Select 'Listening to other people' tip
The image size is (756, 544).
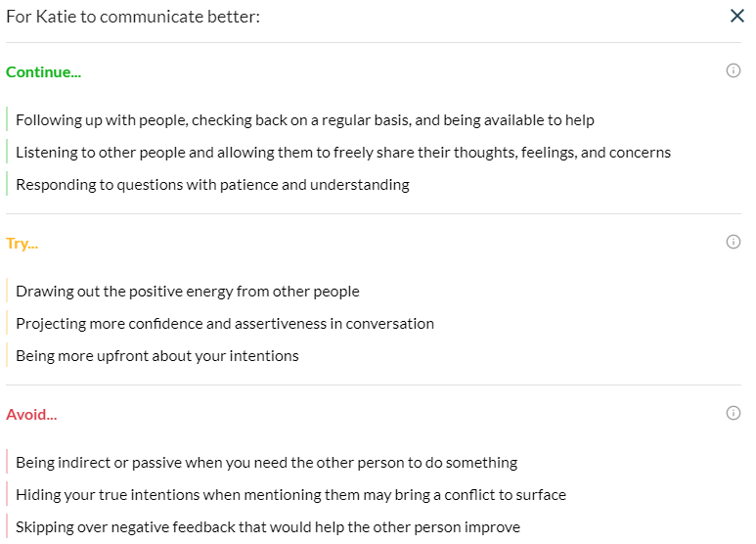[x=342, y=153]
